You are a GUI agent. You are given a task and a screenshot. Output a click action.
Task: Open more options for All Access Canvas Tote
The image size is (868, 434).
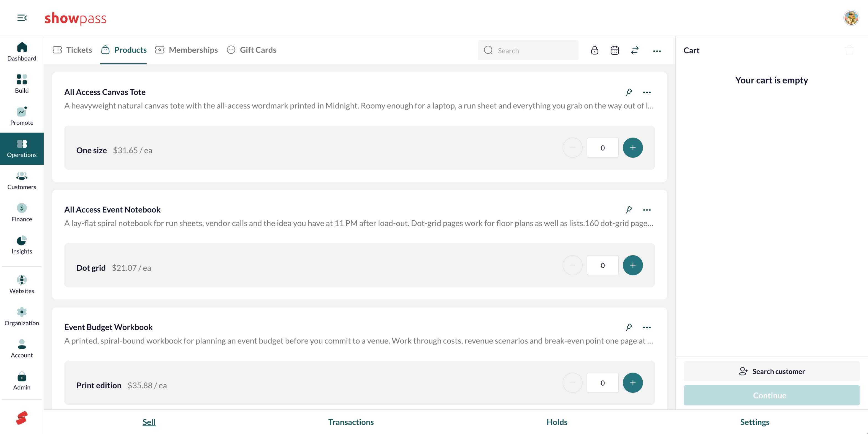pos(647,92)
